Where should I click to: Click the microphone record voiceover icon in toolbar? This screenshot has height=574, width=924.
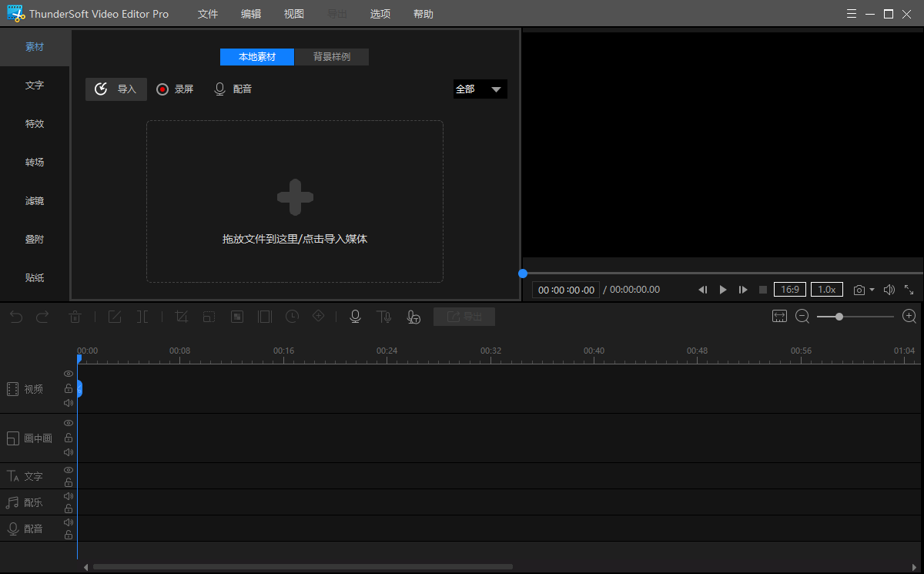click(355, 317)
